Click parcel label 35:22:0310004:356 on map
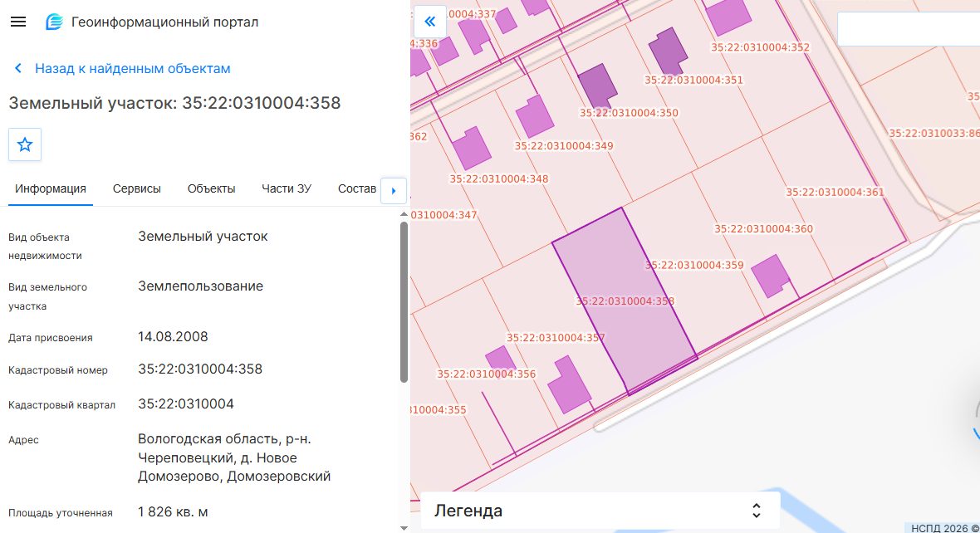Screen dimensions: 980x533 (x=486, y=374)
